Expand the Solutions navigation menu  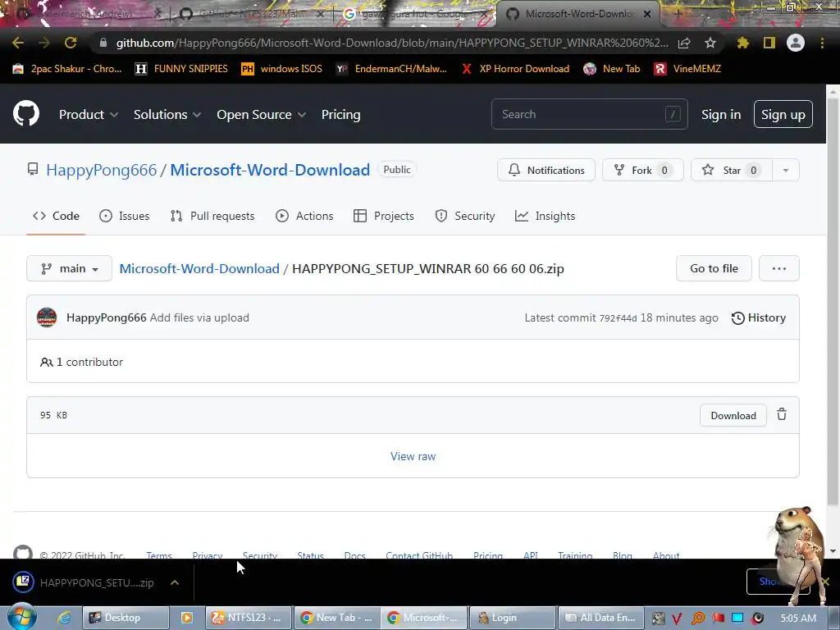pyautogui.click(x=167, y=115)
